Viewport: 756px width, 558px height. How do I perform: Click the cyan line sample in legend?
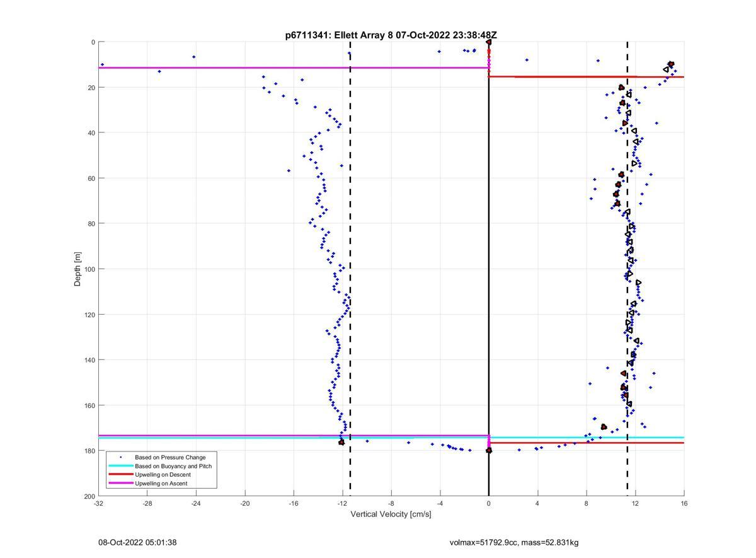click(120, 466)
